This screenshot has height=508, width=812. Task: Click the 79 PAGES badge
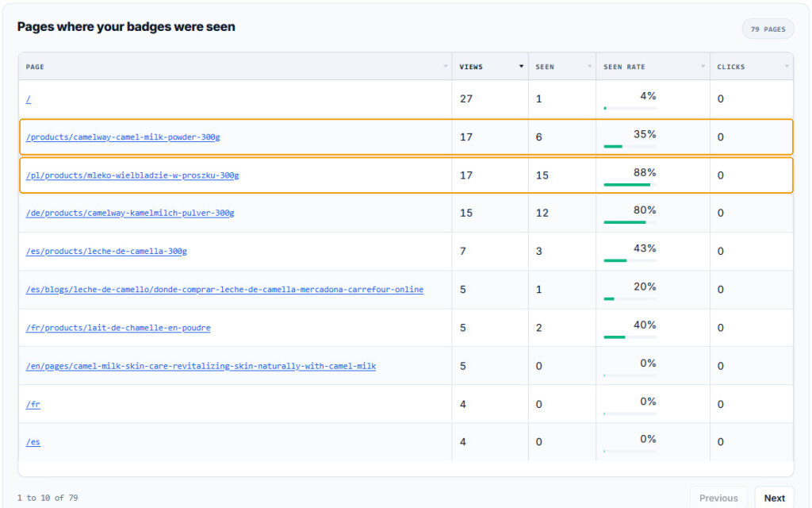pyautogui.click(x=768, y=29)
